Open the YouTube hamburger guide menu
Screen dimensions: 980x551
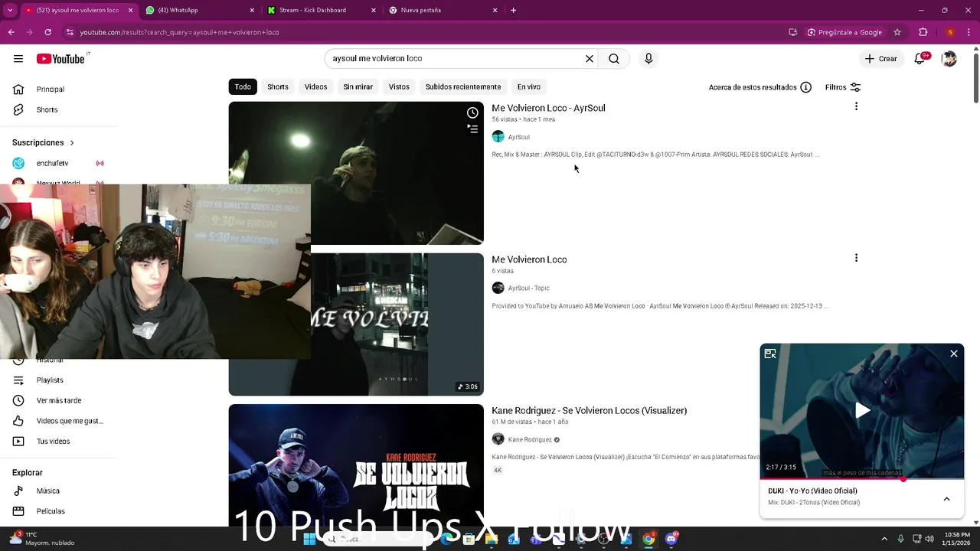point(18,59)
